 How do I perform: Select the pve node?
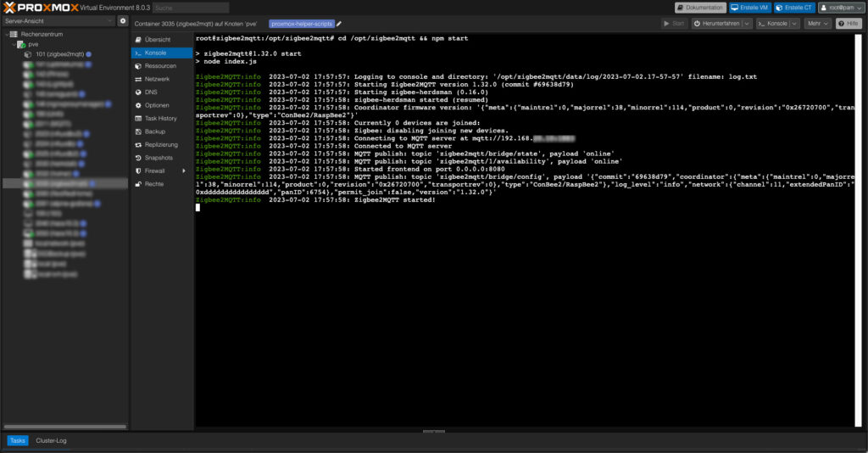click(x=33, y=44)
